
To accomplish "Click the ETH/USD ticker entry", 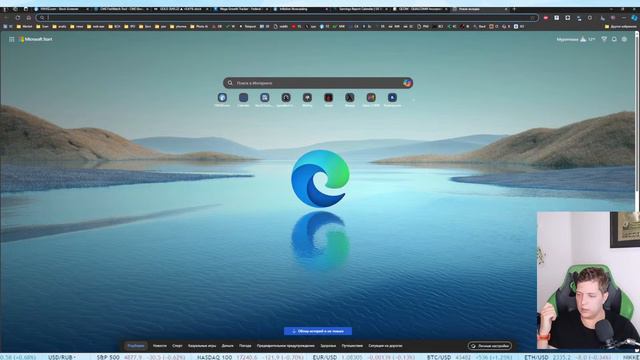I will (567, 357).
